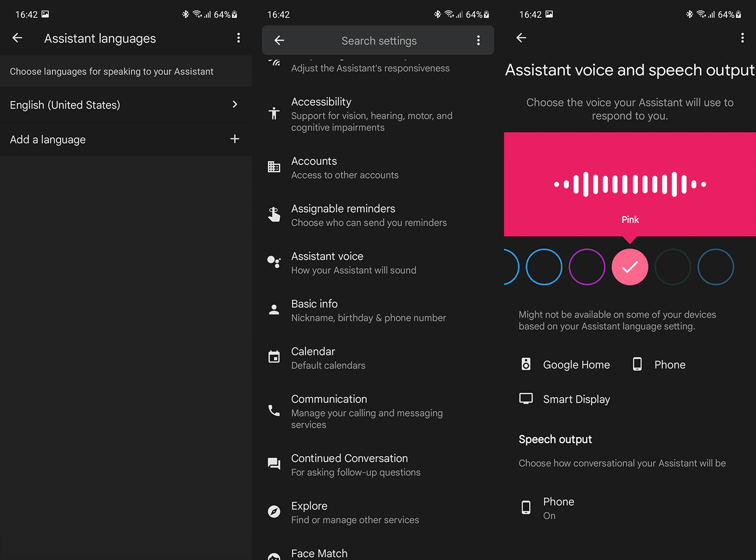756x560 pixels.
Task: Click 'Choose languages for speaking to your Assistant' text
Action: click(x=111, y=72)
